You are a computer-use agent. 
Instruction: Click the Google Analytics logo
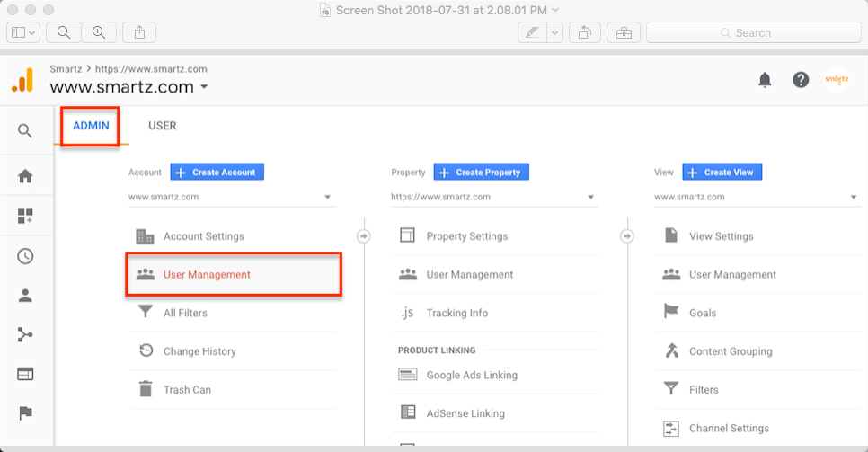pos(22,80)
